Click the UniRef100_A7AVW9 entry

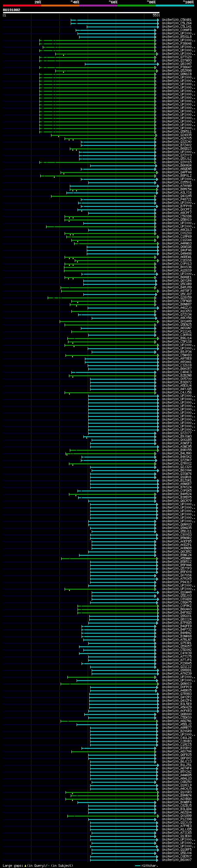point(176,186)
